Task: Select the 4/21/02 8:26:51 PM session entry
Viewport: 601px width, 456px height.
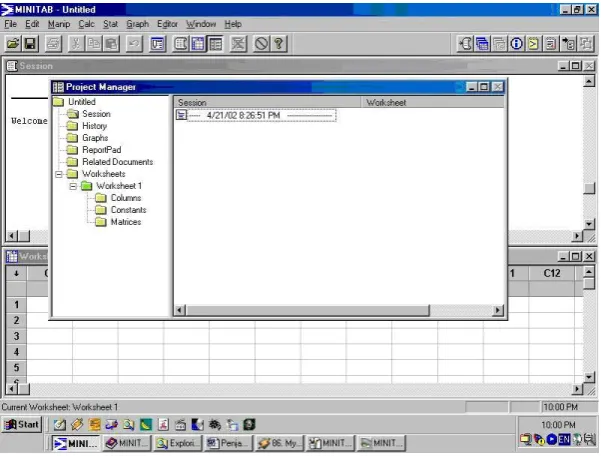Action: tap(261, 115)
